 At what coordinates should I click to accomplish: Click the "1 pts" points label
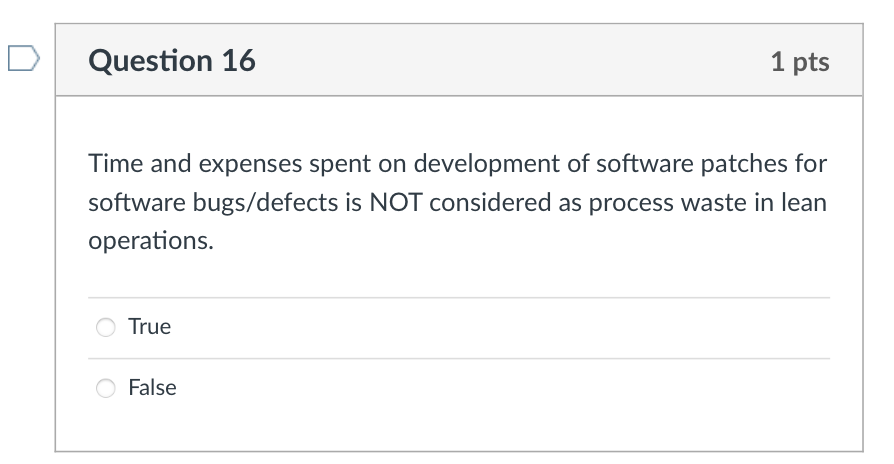tap(800, 62)
